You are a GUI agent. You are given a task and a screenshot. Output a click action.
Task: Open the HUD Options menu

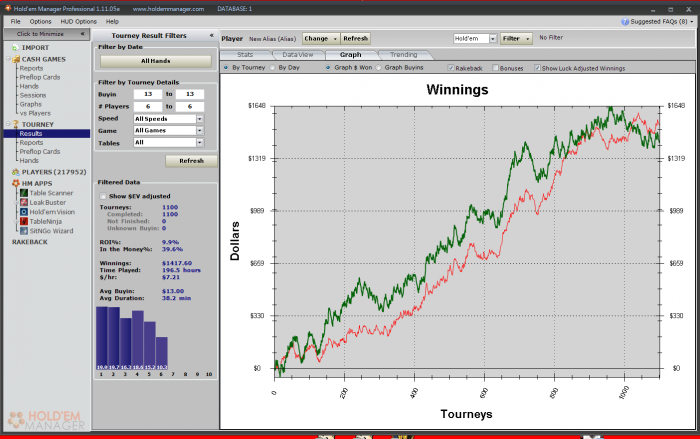click(79, 21)
